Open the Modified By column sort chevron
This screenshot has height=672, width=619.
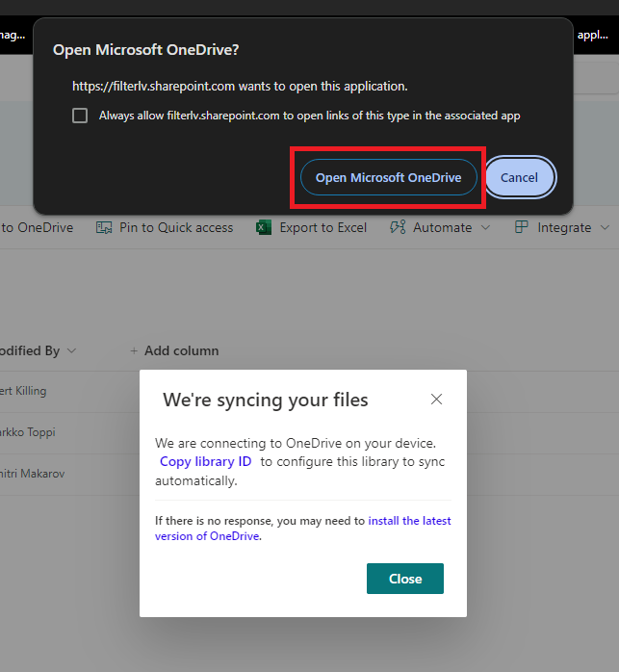tap(71, 351)
